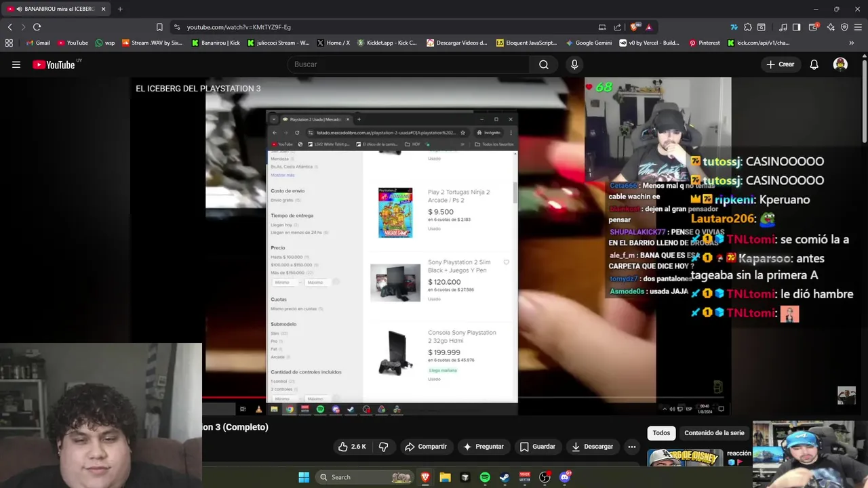Viewport: 868px width, 488px height.
Task: Open the Crear create menu
Action: [780, 64]
